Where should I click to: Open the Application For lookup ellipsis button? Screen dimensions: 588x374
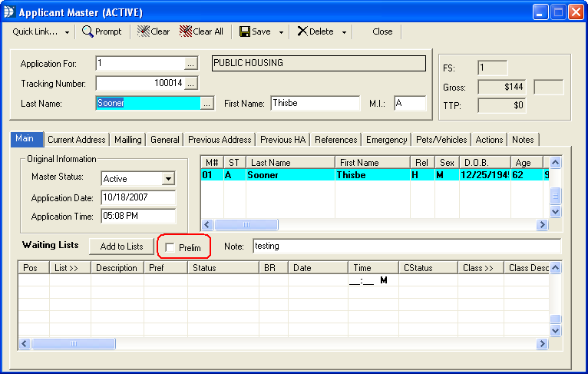point(191,63)
